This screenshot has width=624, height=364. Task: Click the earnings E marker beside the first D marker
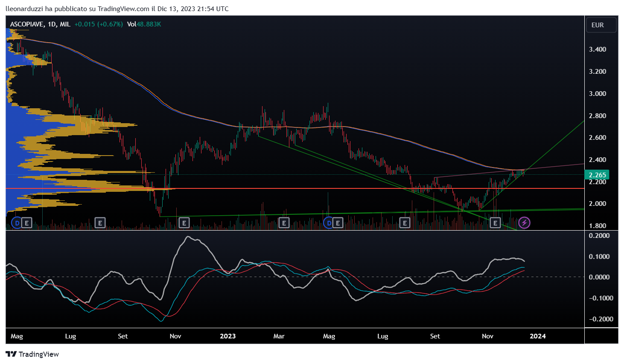coord(26,222)
